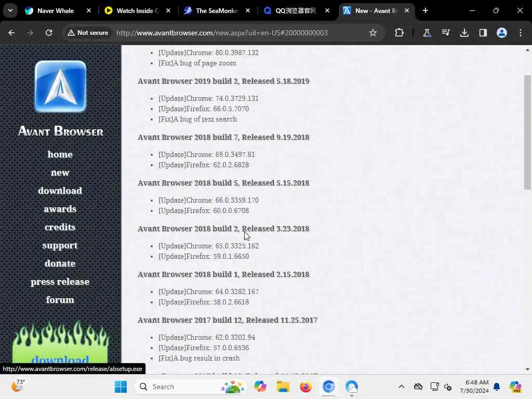Open Chrome three-dot menu
Image resolution: width=532 pixels, height=399 pixels.
click(521, 33)
